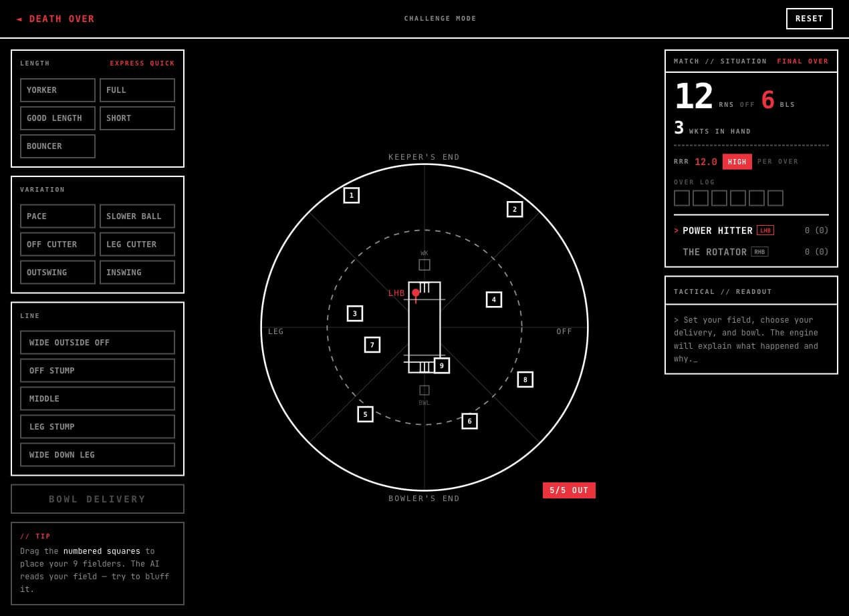Select fielder marker number 1
Image resolution: width=849 pixels, height=616 pixels.
tap(352, 195)
